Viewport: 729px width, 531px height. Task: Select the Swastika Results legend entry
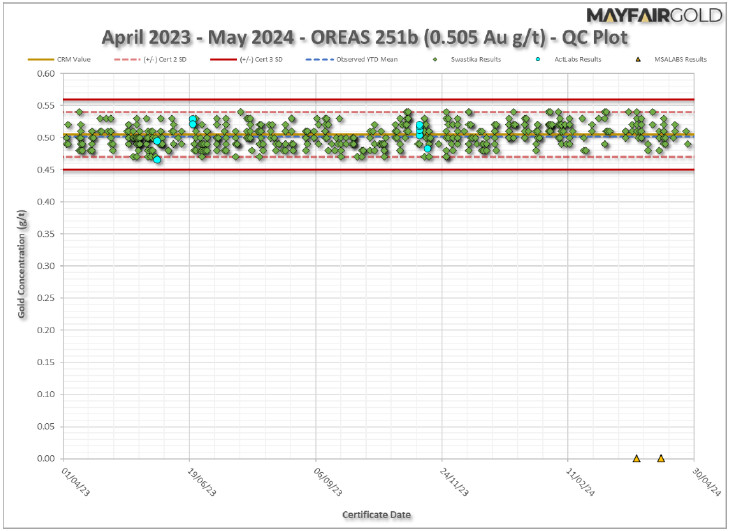coord(466,60)
